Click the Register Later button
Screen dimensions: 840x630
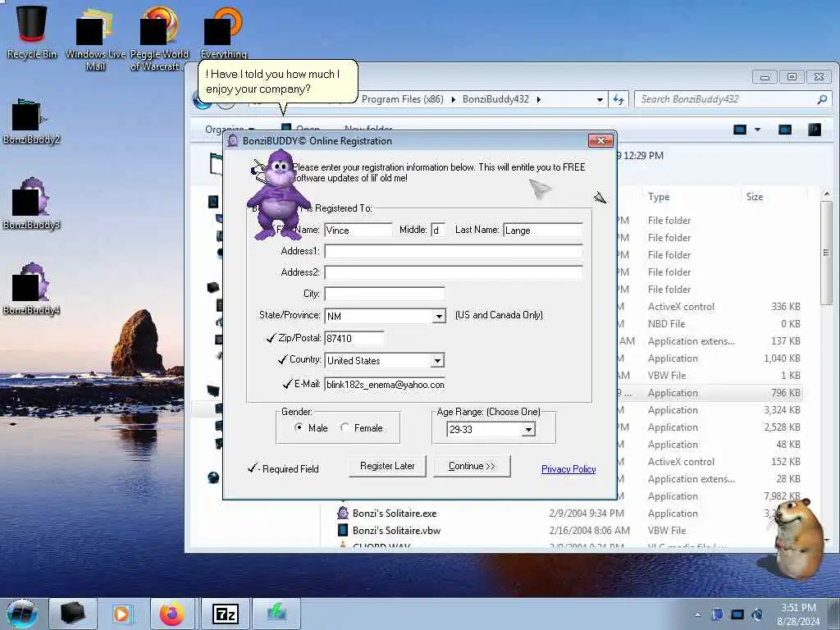[387, 466]
